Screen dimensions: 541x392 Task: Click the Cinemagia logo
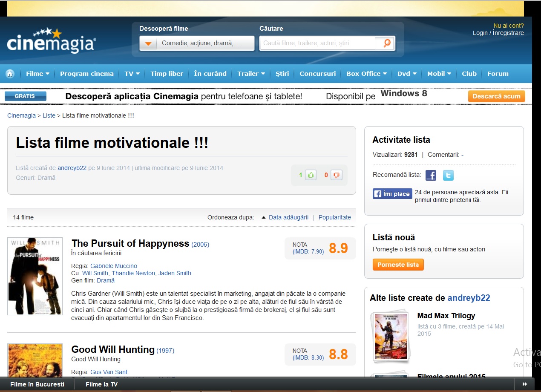(x=52, y=41)
